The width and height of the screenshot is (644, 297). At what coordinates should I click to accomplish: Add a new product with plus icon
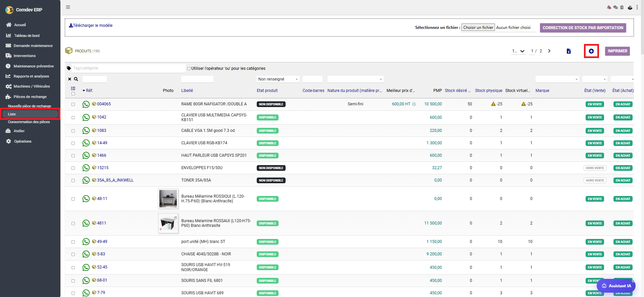[x=591, y=51]
